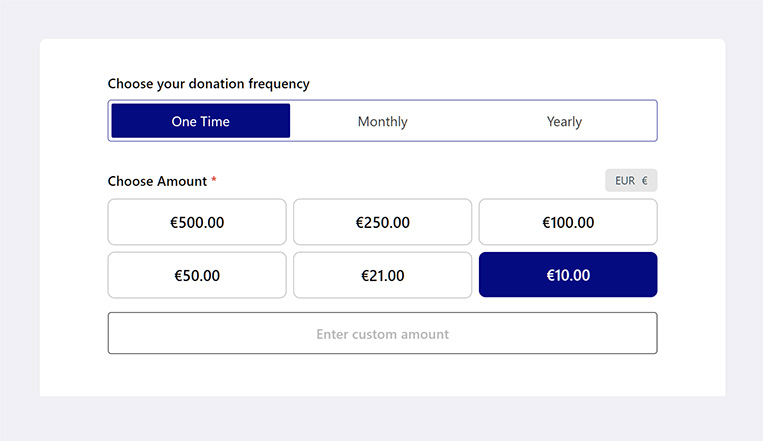Screen dimensions: 763x441
Task: Open the EUR € currency selector
Action: click(631, 181)
